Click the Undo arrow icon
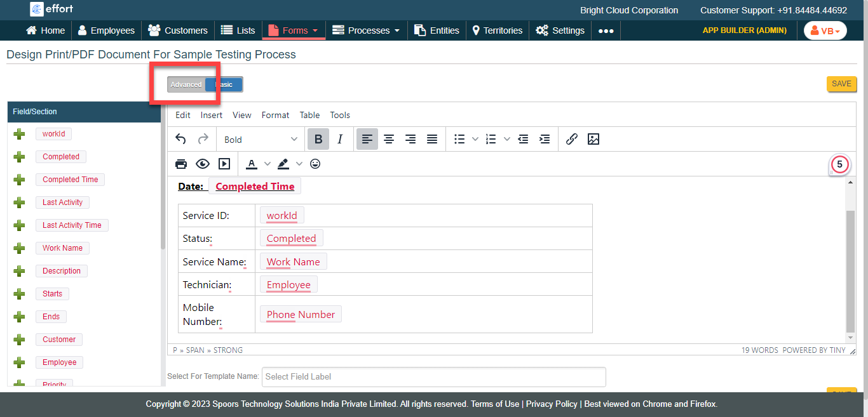 181,139
